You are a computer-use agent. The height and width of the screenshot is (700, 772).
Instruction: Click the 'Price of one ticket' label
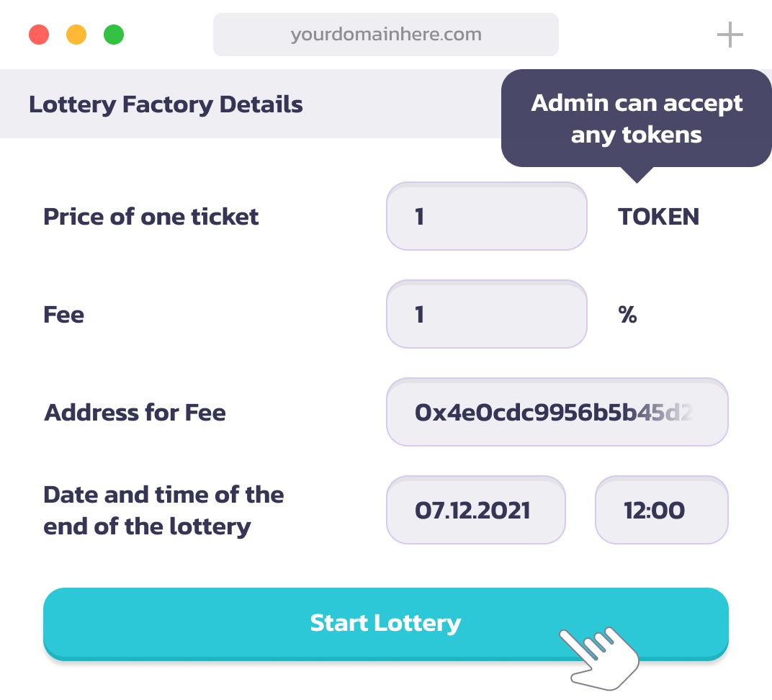coord(151,217)
